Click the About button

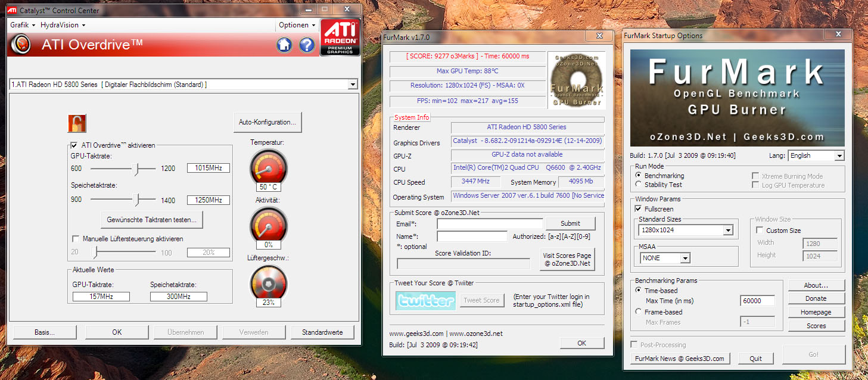pos(816,285)
